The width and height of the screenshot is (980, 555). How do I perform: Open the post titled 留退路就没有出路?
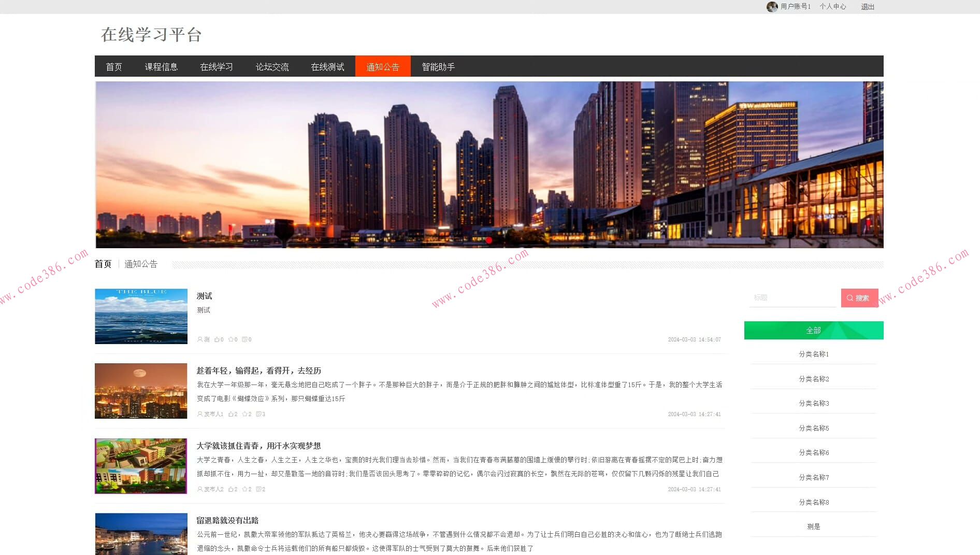[x=227, y=521]
